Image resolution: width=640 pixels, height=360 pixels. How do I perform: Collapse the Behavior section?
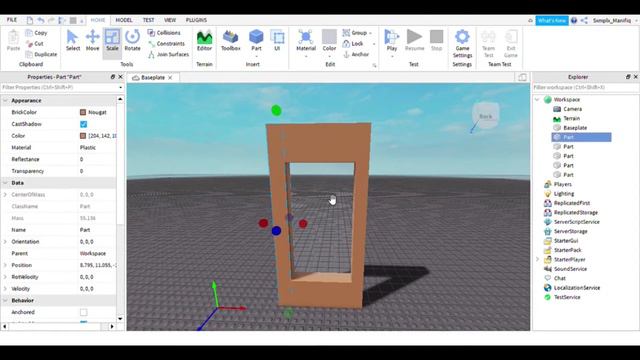point(5,300)
